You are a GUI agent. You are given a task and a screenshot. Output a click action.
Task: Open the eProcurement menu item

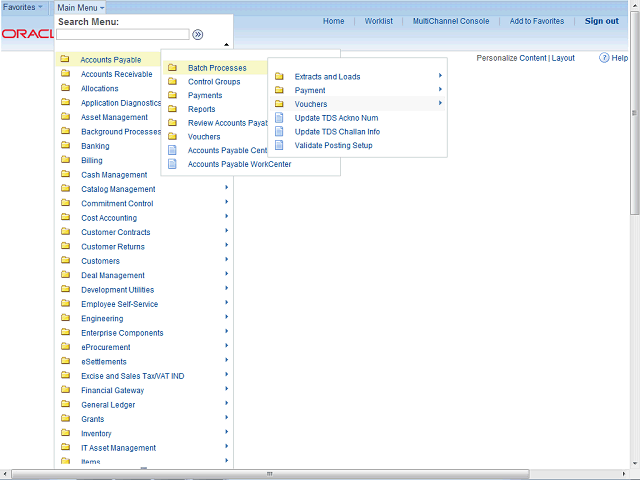point(105,347)
